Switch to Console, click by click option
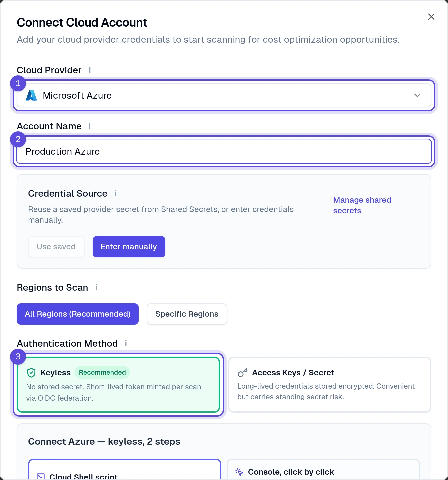 pyautogui.click(x=323, y=470)
